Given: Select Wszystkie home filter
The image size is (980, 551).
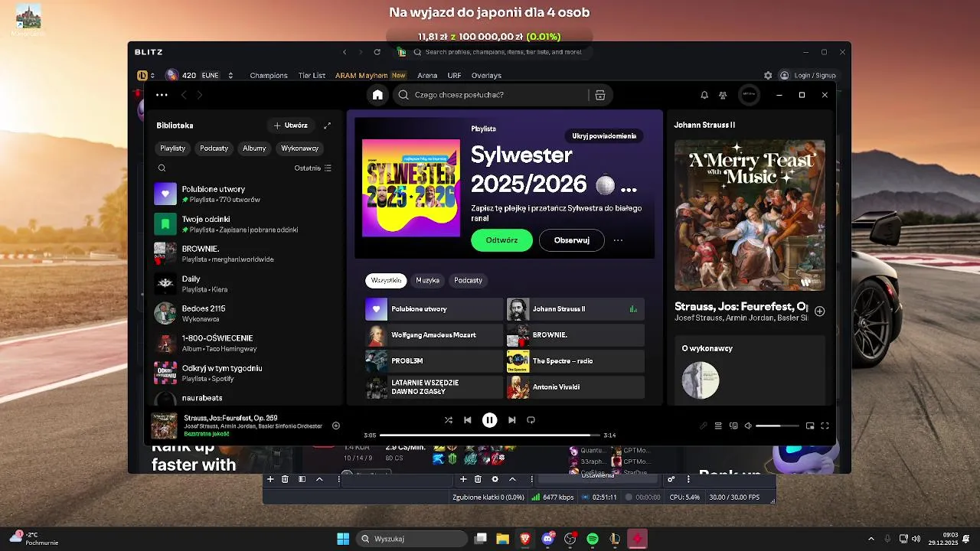Looking at the screenshot, I should point(386,281).
